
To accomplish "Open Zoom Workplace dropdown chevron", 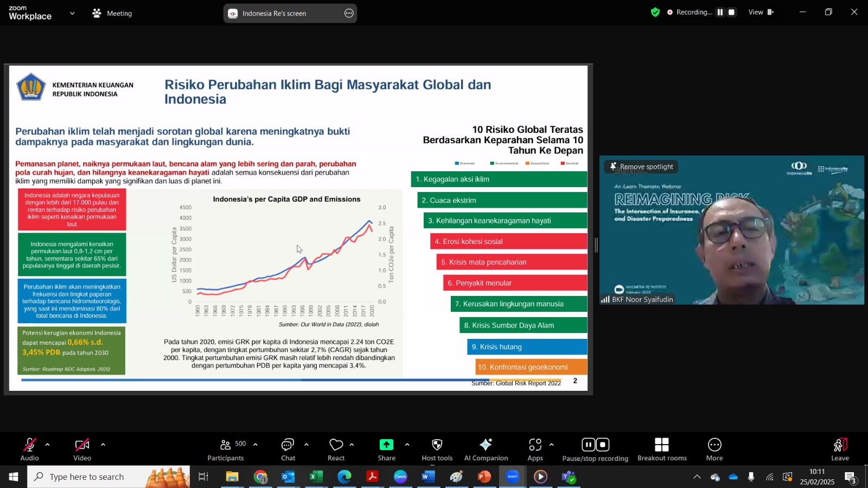I will (72, 13).
